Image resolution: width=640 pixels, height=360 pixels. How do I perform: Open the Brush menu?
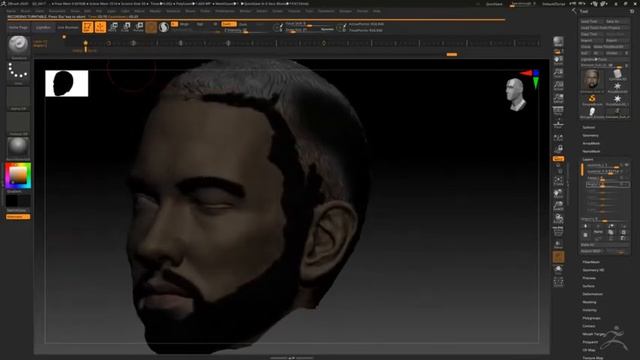coord(25,11)
